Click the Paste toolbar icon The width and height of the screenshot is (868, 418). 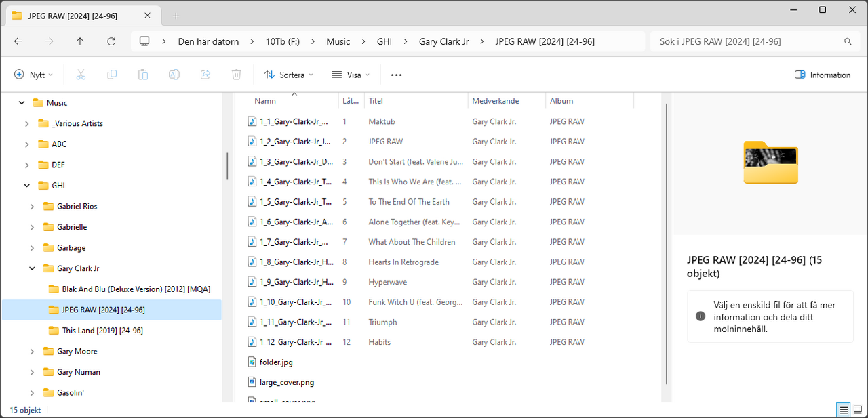tap(143, 75)
